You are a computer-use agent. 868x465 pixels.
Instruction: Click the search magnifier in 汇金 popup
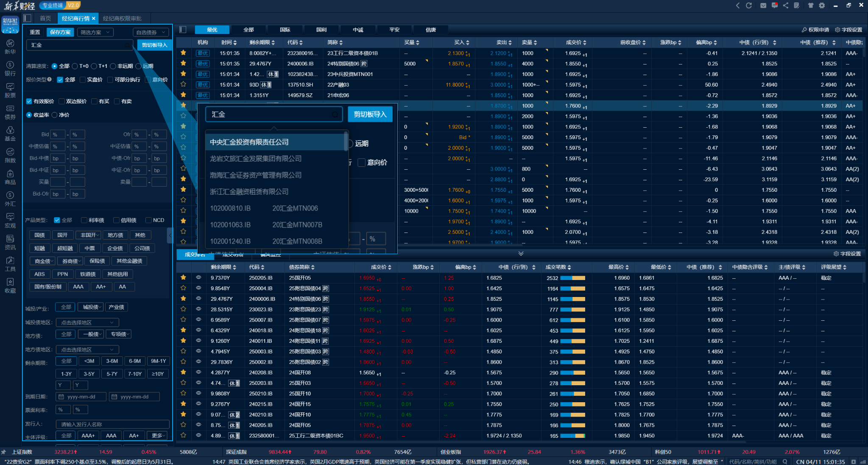pyautogui.click(x=335, y=115)
